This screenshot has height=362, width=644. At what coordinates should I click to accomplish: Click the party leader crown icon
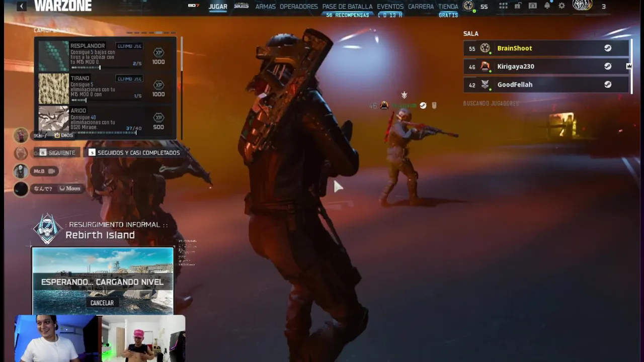point(629,66)
